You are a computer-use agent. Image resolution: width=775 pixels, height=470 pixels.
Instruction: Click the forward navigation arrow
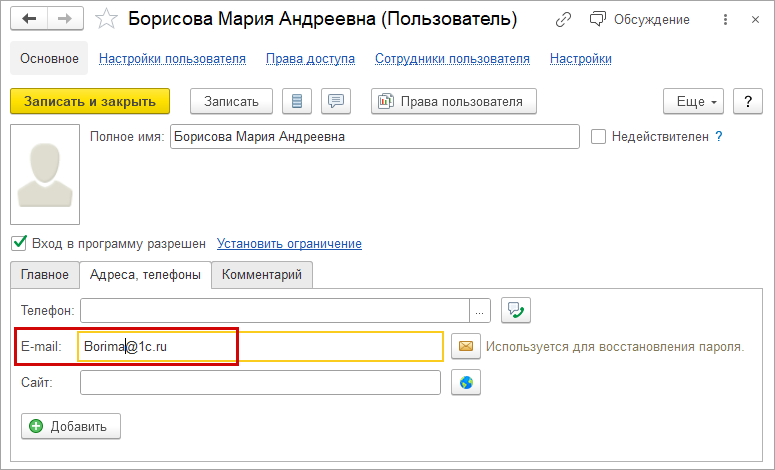click(65, 19)
